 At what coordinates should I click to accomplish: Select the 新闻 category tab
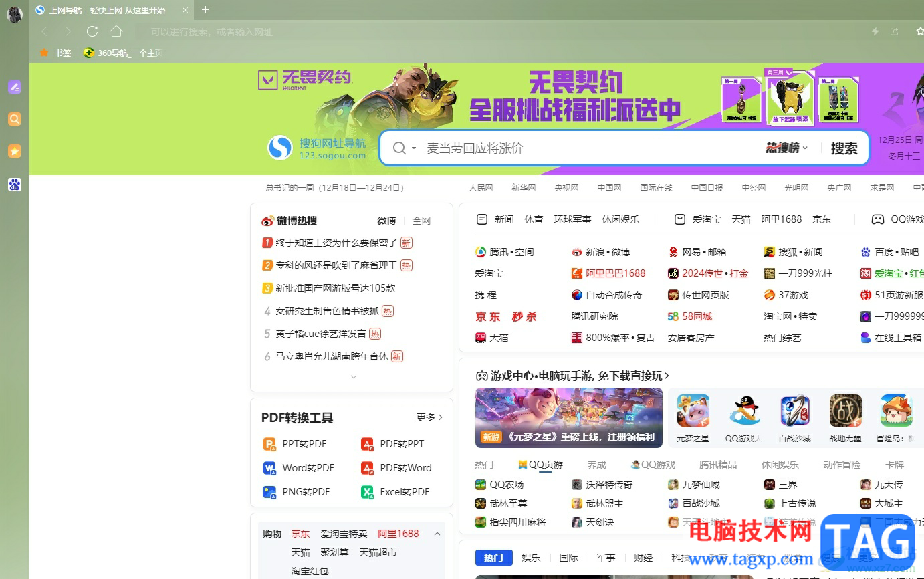coord(504,219)
